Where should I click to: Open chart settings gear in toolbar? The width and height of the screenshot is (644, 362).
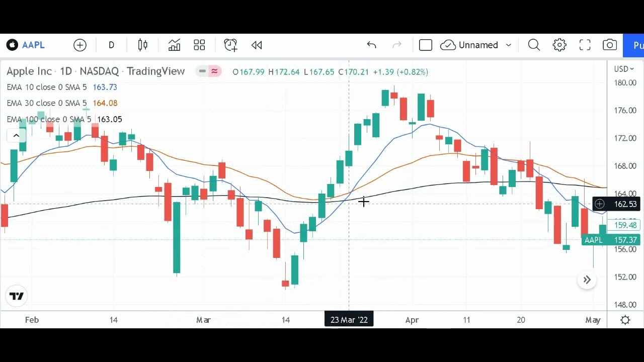coord(559,45)
